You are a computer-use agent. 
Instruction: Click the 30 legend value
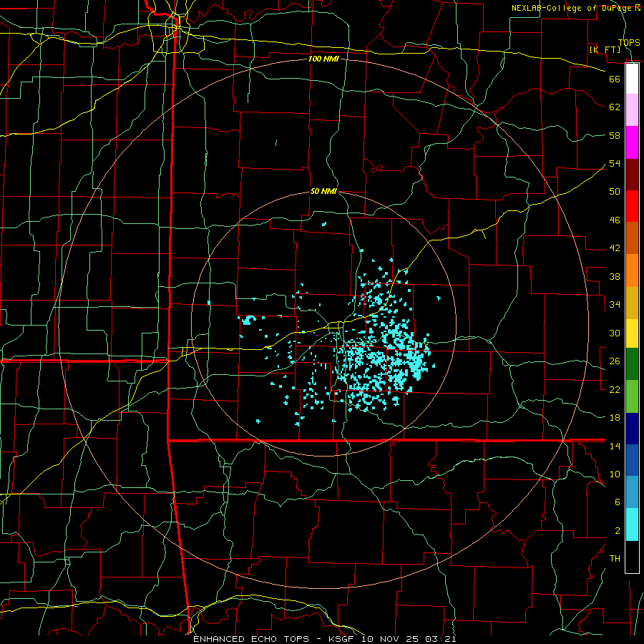pyautogui.click(x=615, y=333)
